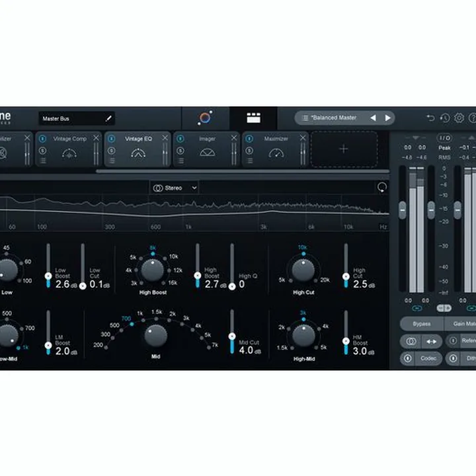Remove the Vintage Comp module
This screenshot has height=476, width=476.
pyautogui.click(x=96, y=138)
